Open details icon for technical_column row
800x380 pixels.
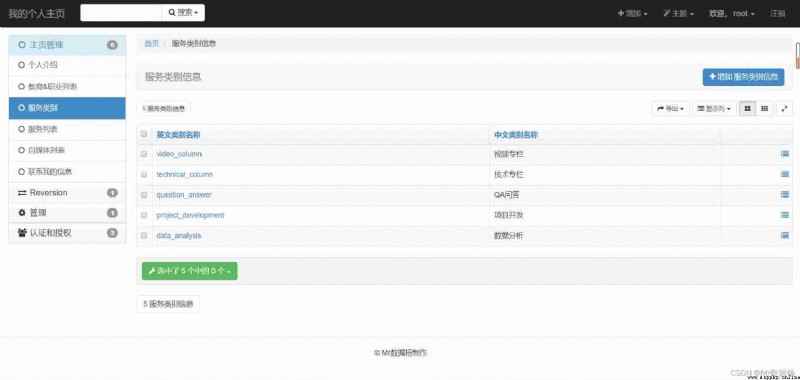785,174
